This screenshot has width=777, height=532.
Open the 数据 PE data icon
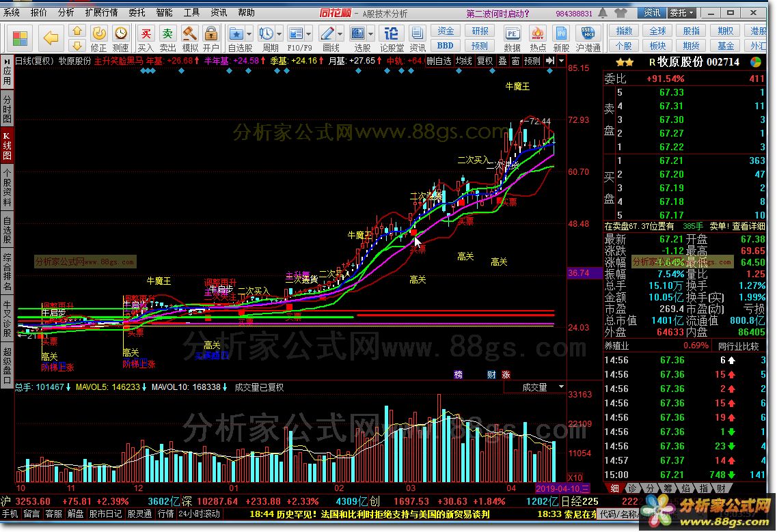click(x=512, y=39)
